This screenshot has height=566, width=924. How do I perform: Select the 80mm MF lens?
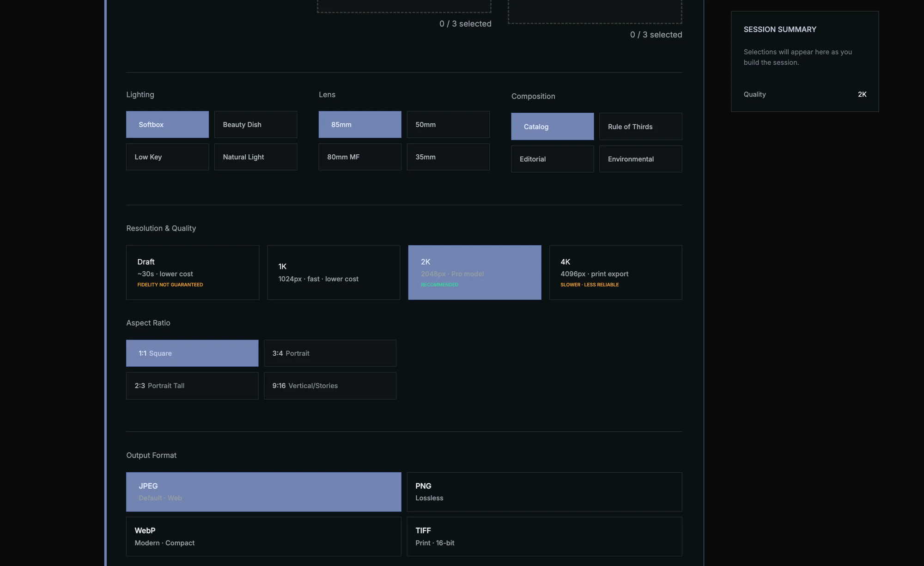tap(360, 157)
